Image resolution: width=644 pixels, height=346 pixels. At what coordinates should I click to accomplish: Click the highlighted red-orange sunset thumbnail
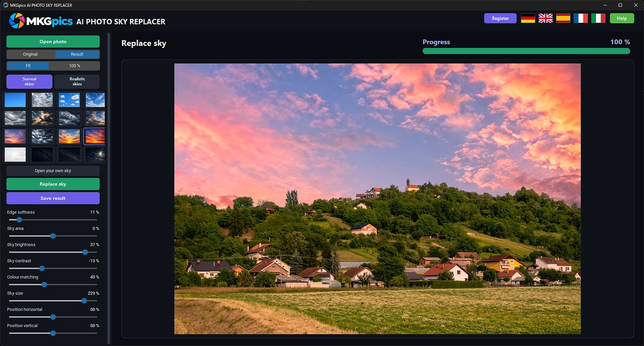tap(95, 136)
